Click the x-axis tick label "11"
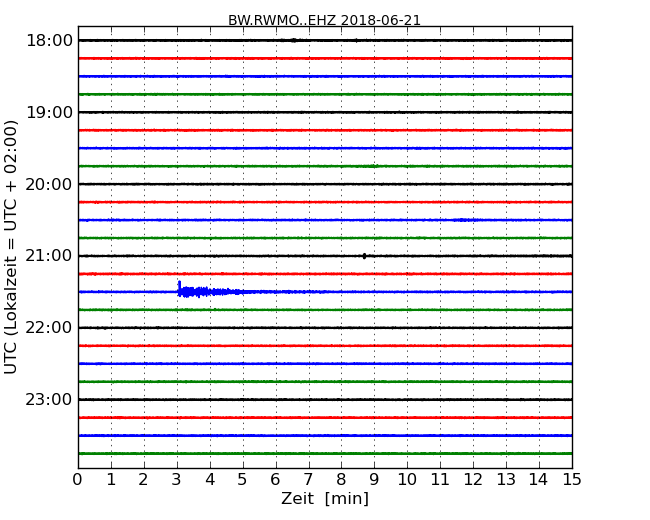This screenshot has width=650, height=520. tap(440, 480)
